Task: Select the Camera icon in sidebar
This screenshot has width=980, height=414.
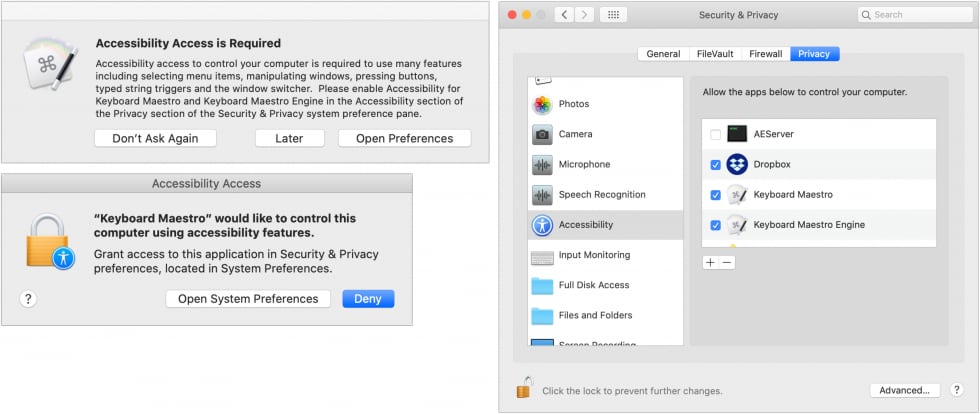Action: pyautogui.click(x=542, y=134)
